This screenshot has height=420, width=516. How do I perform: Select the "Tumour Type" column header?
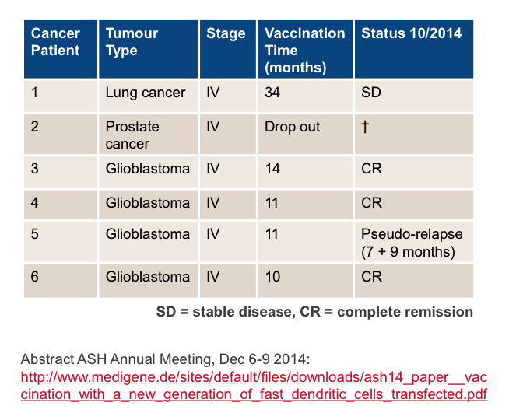132,42
